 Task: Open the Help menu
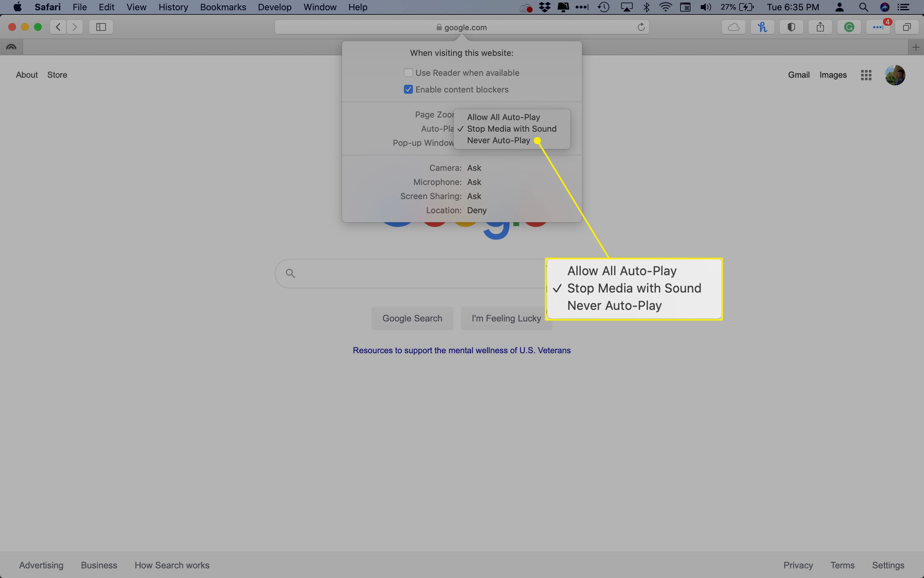point(357,7)
